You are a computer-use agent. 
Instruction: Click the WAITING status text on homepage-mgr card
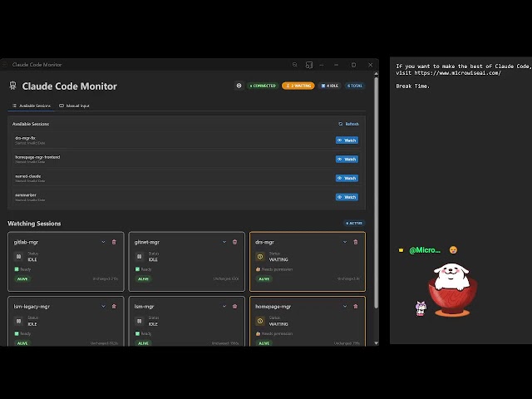278,324
